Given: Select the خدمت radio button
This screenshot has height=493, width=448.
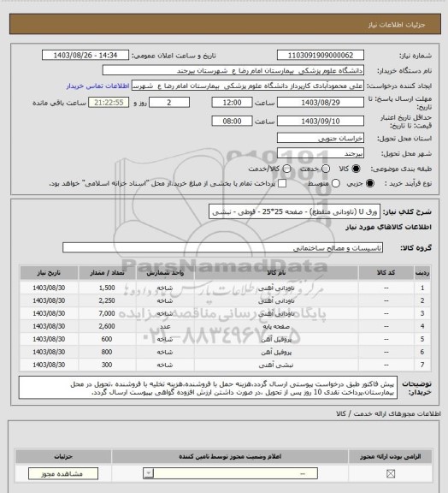Looking at the screenshot, I should [326, 169].
